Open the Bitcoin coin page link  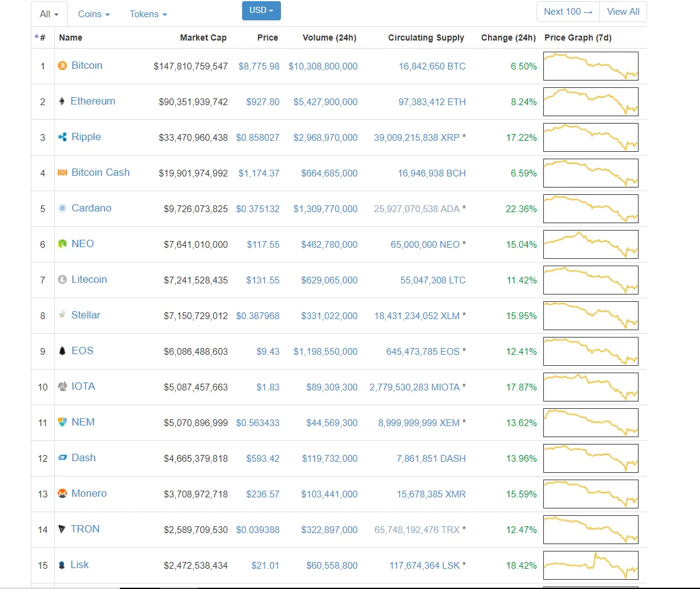(x=87, y=66)
